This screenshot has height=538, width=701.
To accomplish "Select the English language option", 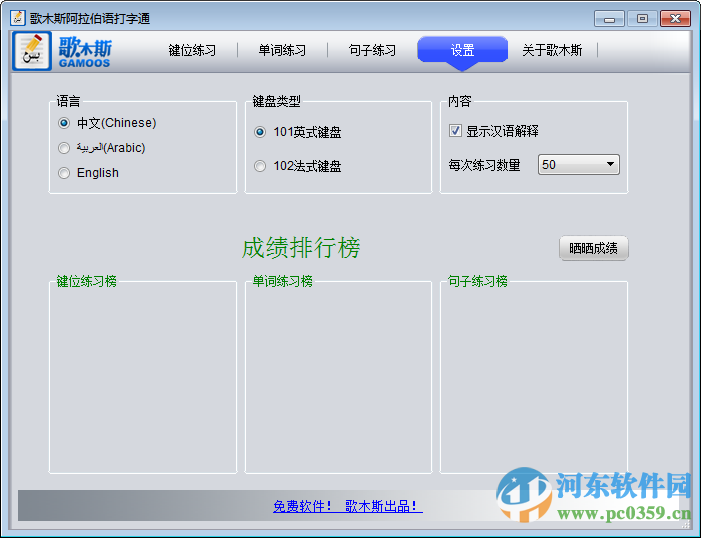I will pos(89,173).
